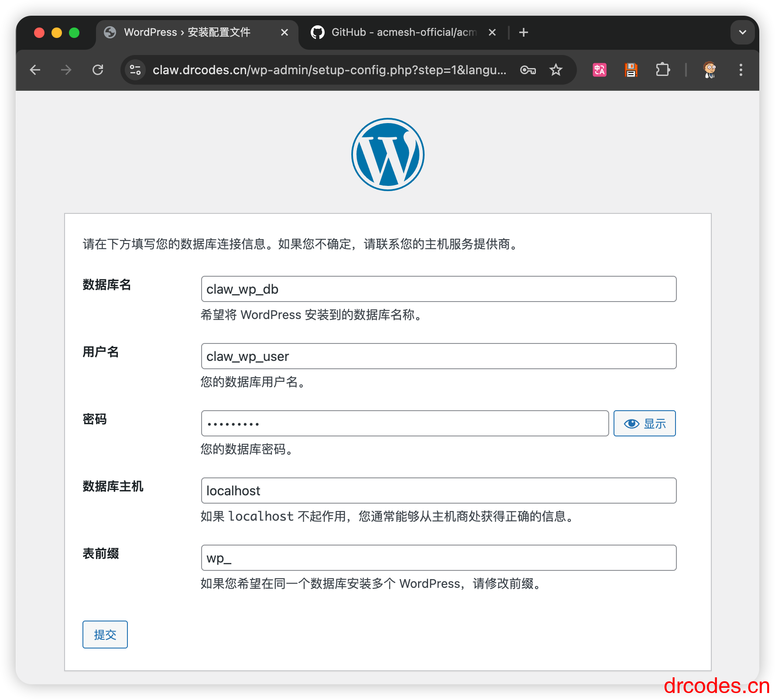Reload the WordPress setup page
The height and width of the screenshot is (700, 775).
(98, 70)
